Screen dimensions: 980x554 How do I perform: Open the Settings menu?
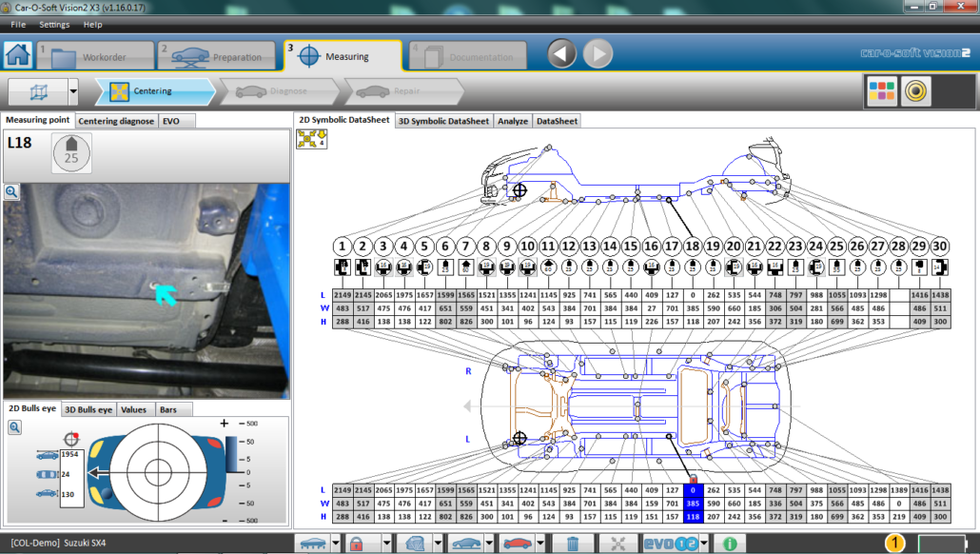pyautogui.click(x=54, y=24)
